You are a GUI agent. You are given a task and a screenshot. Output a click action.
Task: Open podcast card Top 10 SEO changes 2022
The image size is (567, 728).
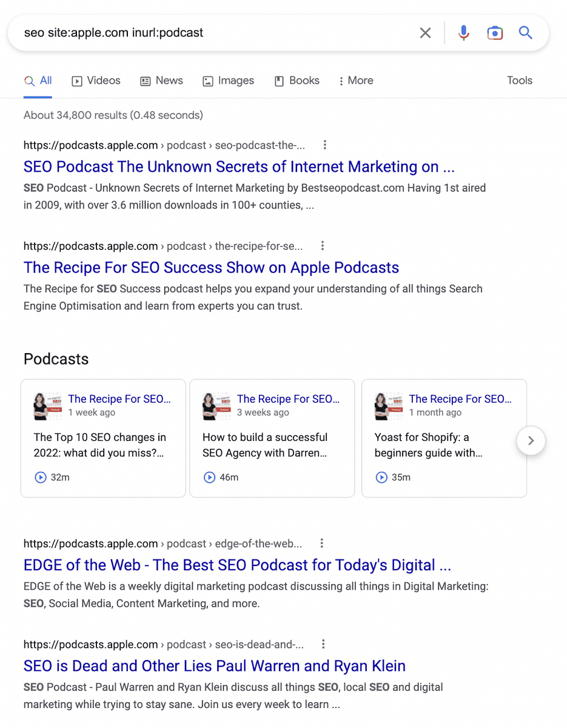pyautogui.click(x=103, y=438)
